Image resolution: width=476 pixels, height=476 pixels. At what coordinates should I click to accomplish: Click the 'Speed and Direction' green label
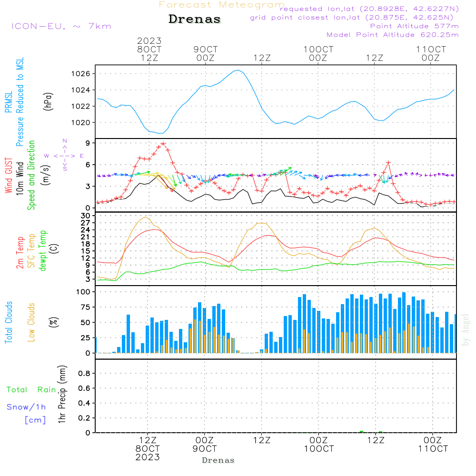[31, 175]
